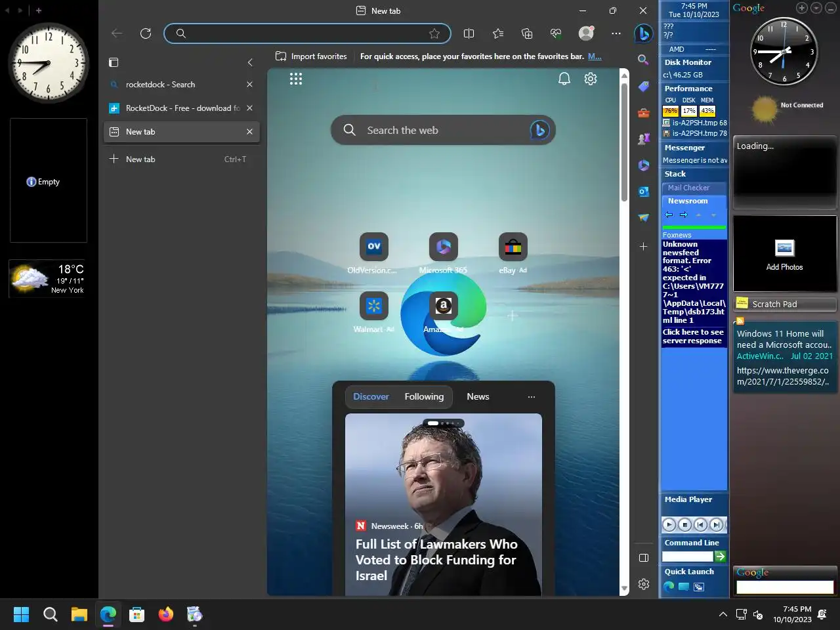Click the Google gadget search field

[785, 587]
